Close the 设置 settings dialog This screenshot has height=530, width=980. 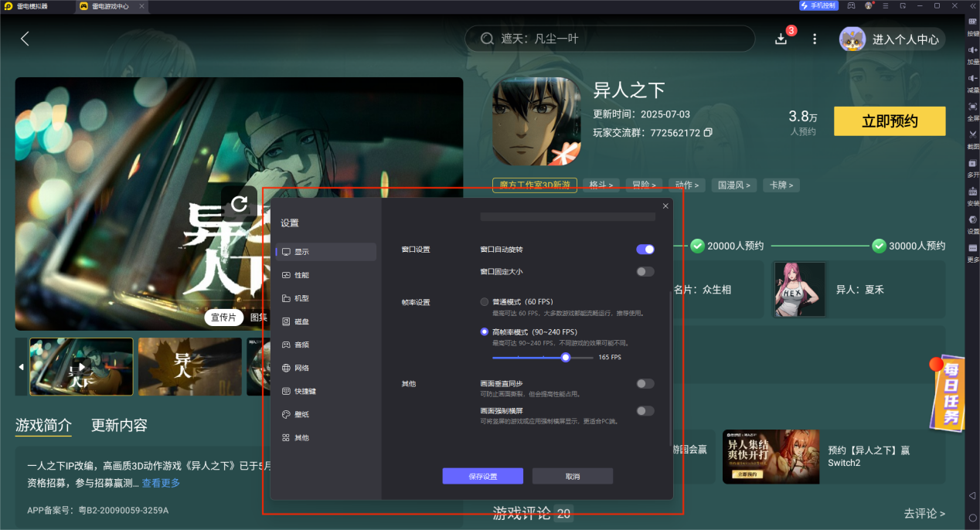[665, 206]
